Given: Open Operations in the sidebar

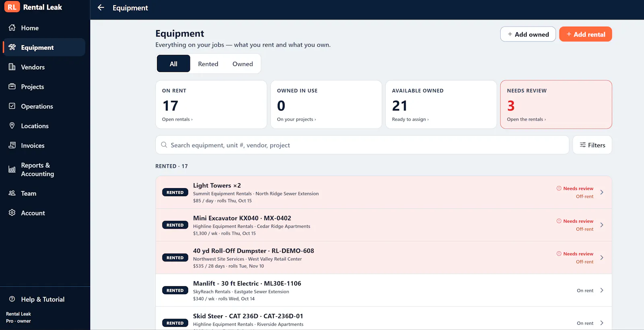Looking at the screenshot, I should pyautogui.click(x=44, y=106).
